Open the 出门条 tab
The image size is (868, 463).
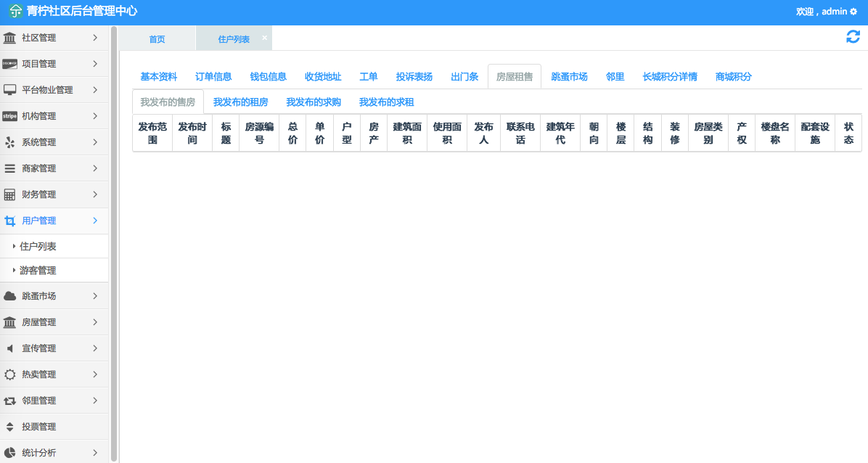coord(464,76)
